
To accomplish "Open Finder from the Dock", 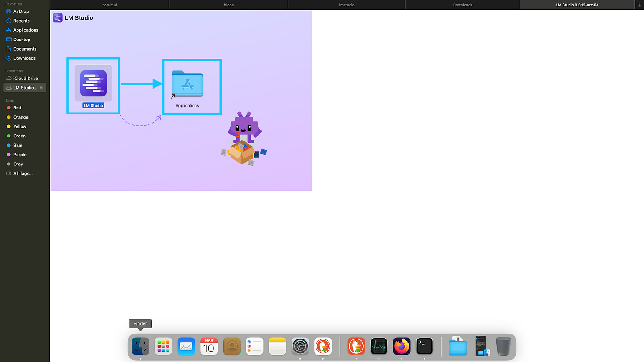I will point(140,346).
